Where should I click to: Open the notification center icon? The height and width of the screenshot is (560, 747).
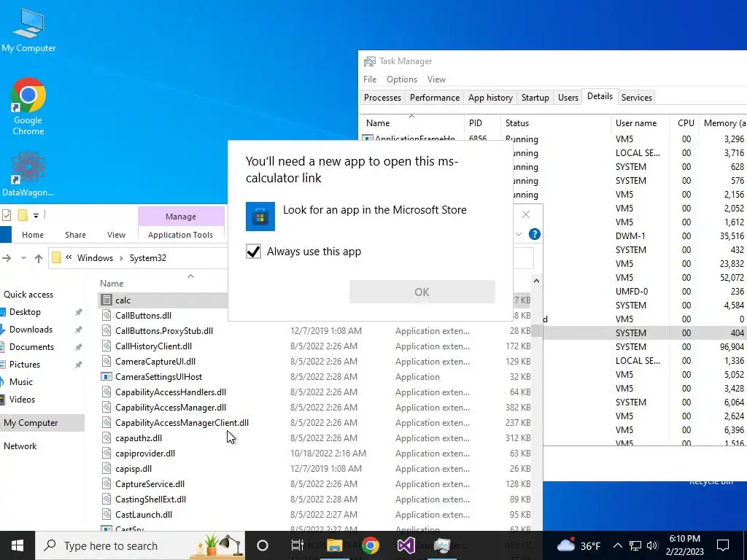click(x=723, y=545)
